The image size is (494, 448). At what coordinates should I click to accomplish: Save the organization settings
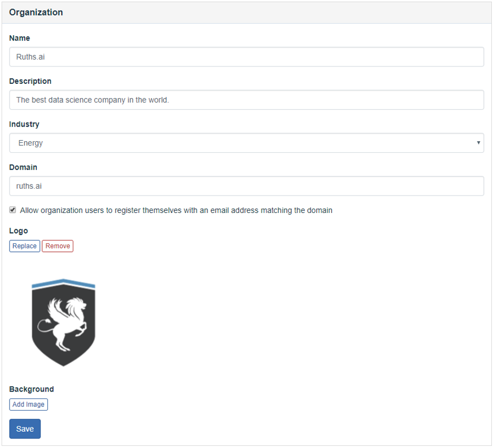click(25, 429)
